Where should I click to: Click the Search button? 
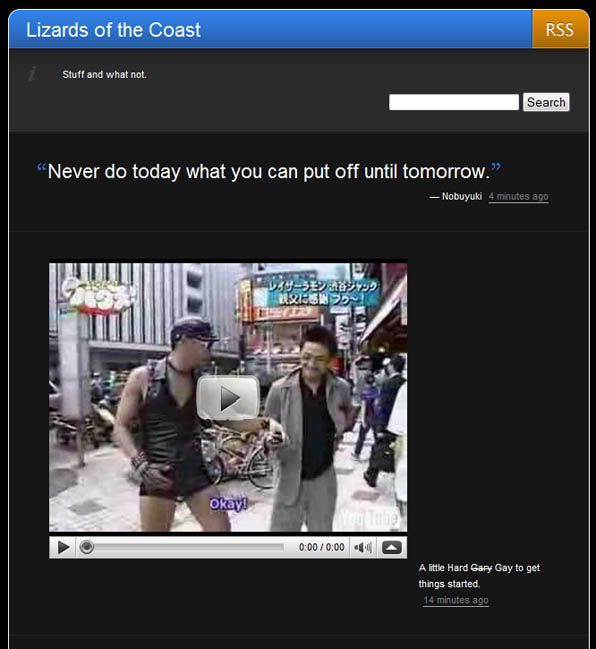point(546,102)
